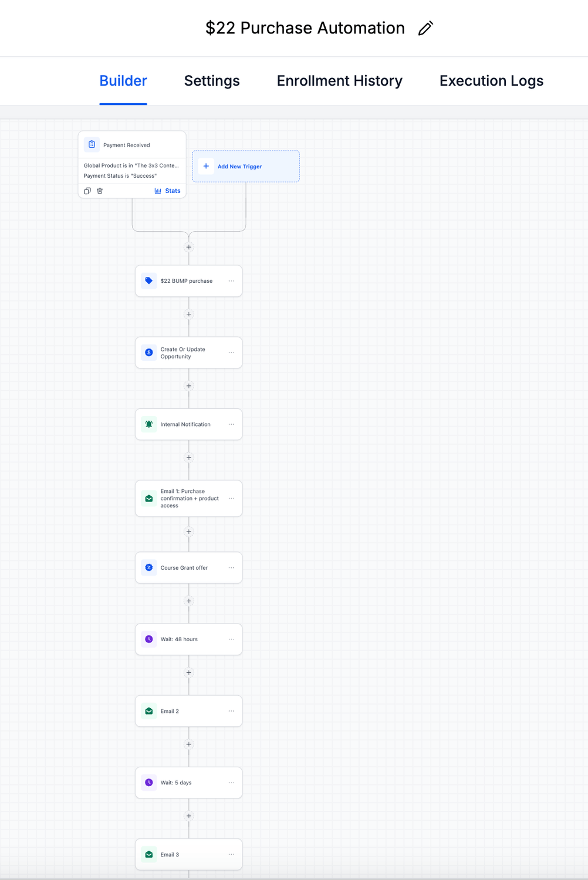Open the three-dot menu on $22 BUMP purchase
Screen dimensions: 588x880
(x=231, y=281)
